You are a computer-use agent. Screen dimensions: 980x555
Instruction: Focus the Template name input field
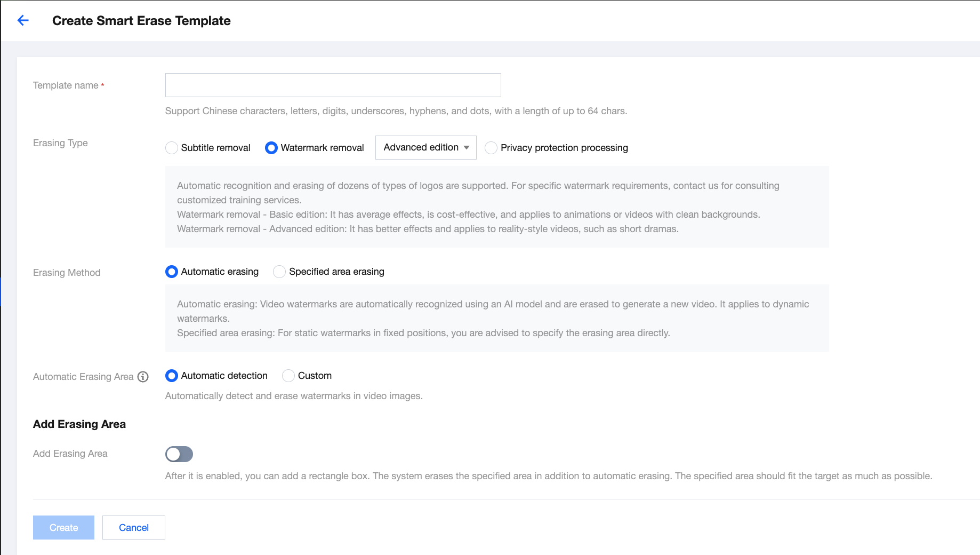(333, 85)
